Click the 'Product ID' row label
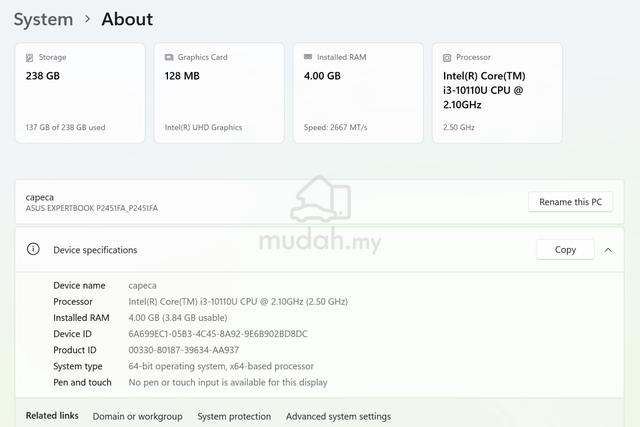The width and height of the screenshot is (640, 427). (75, 350)
